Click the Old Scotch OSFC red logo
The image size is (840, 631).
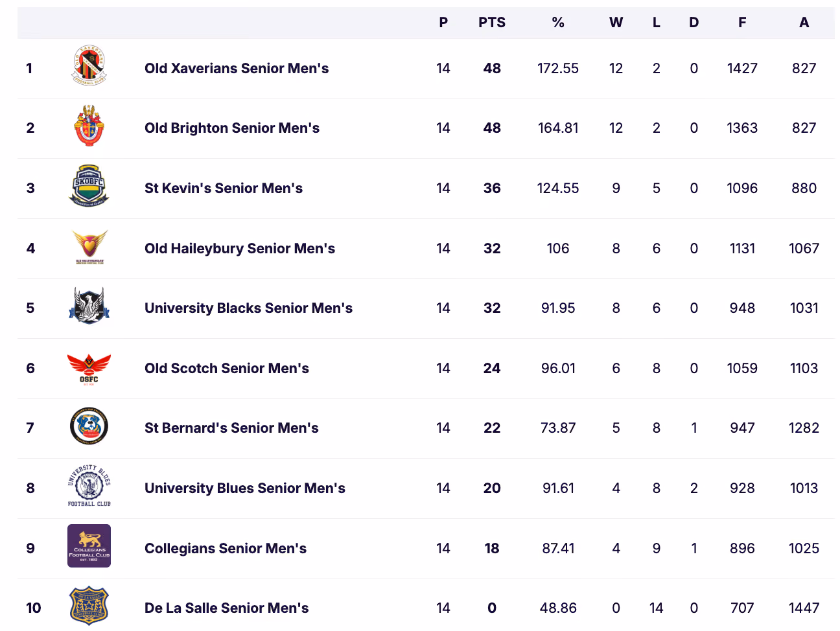point(89,369)
